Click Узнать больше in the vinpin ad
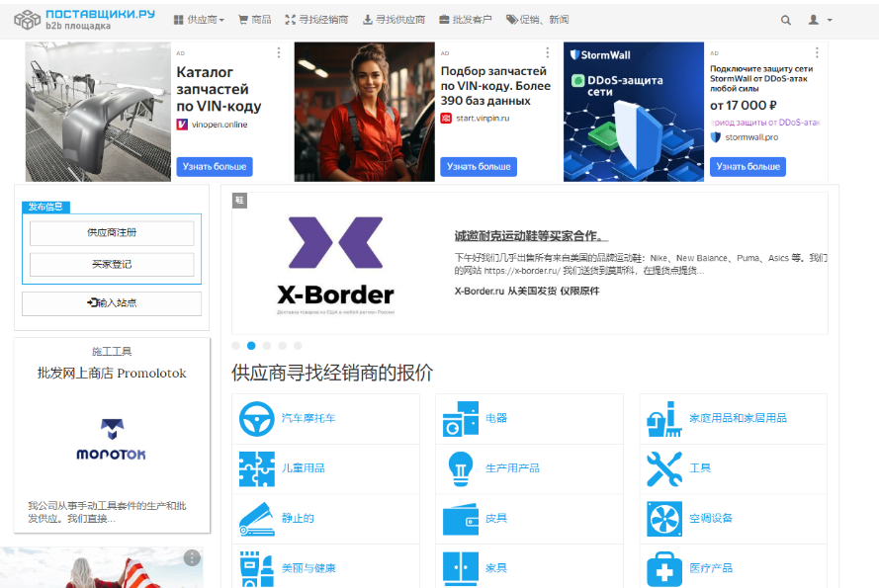879x588 pixels. (x=479, y=166)
